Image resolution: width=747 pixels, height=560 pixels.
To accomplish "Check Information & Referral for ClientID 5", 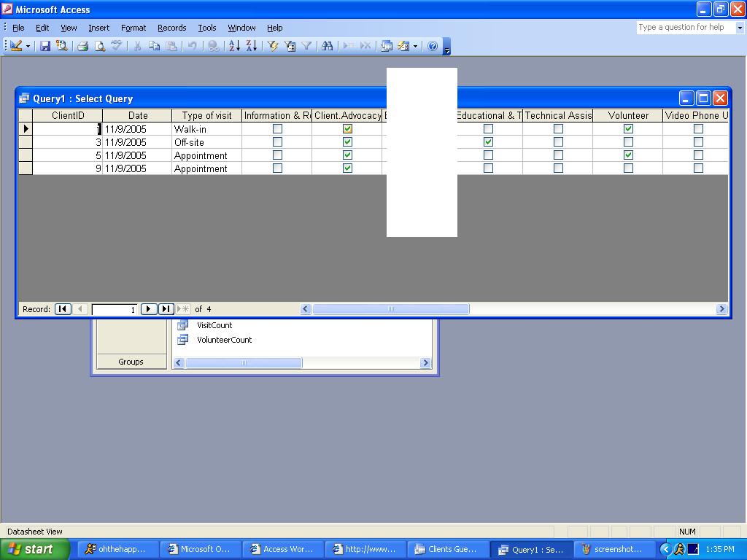I will (x=277, y=155).
